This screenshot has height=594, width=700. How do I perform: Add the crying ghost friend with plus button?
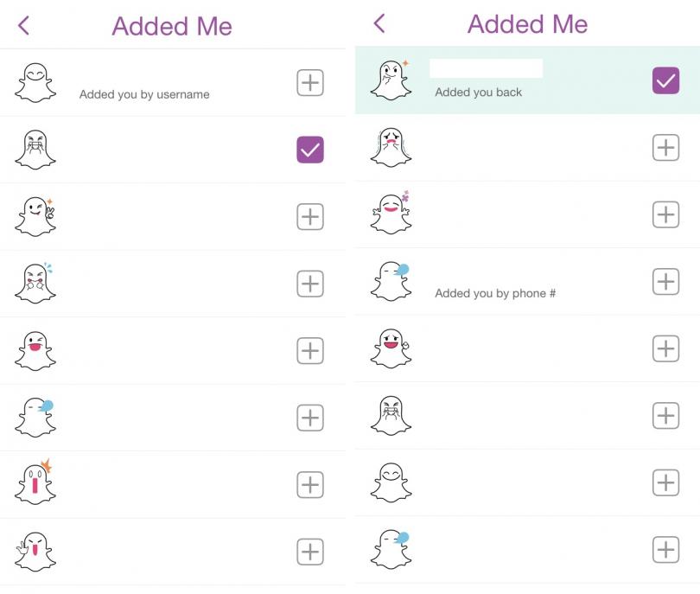665,148
